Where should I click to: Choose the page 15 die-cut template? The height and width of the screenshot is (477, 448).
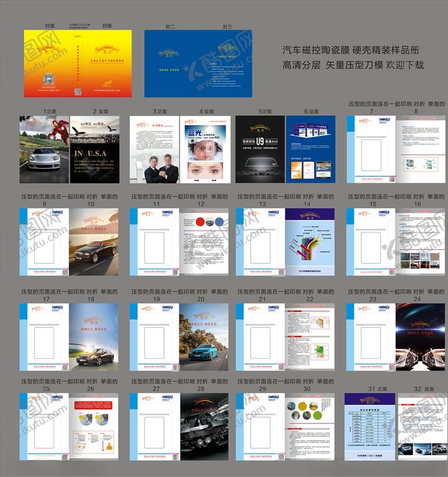coord(371,242)
